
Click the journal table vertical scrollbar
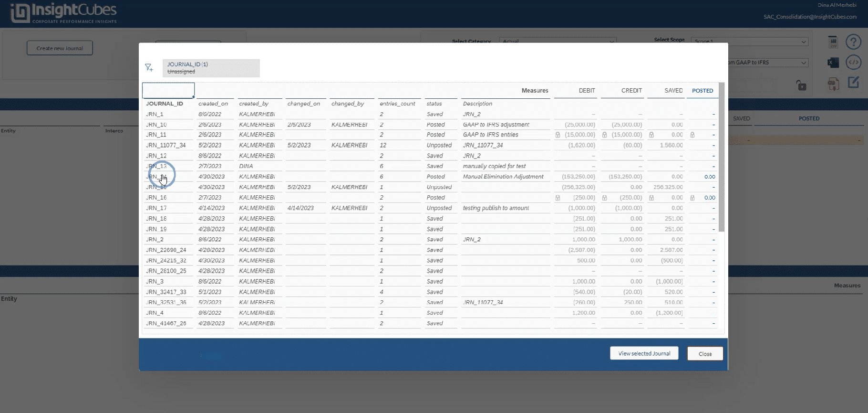(x=721, y=158)
